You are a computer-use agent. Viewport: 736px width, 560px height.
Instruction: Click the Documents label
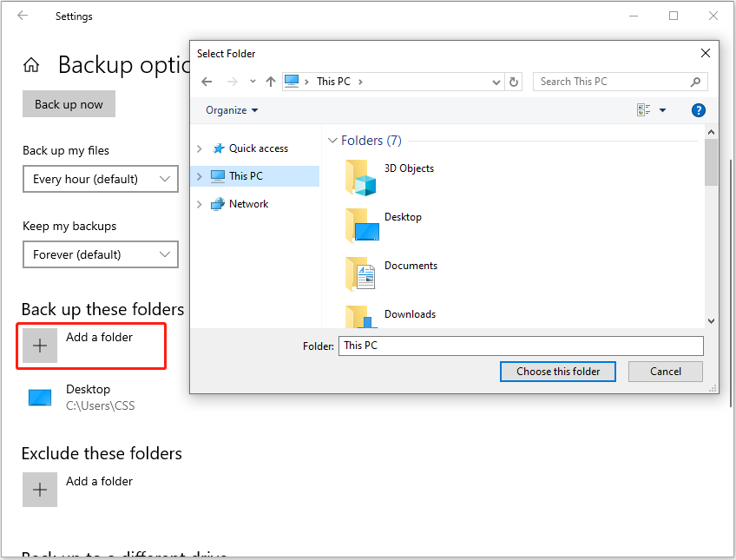click(x=411, y=265)
